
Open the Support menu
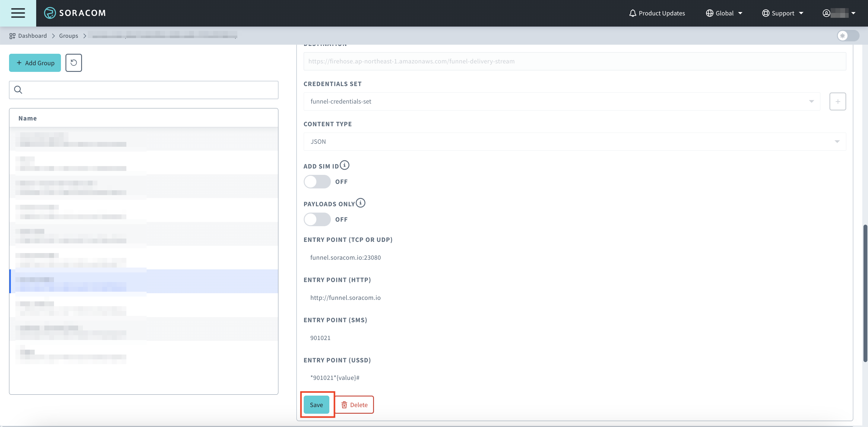(782, 13)
